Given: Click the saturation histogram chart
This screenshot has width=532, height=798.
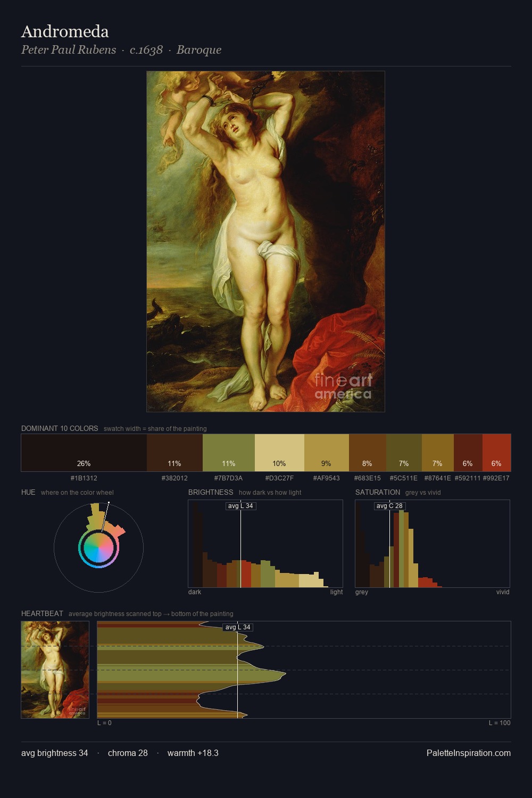Looking at the screenshot, I should coord(433,544).
